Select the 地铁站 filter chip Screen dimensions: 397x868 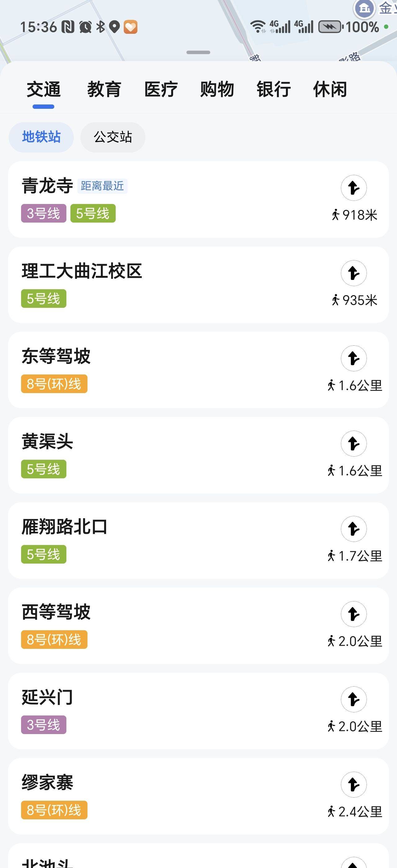[x=41, y=137]
